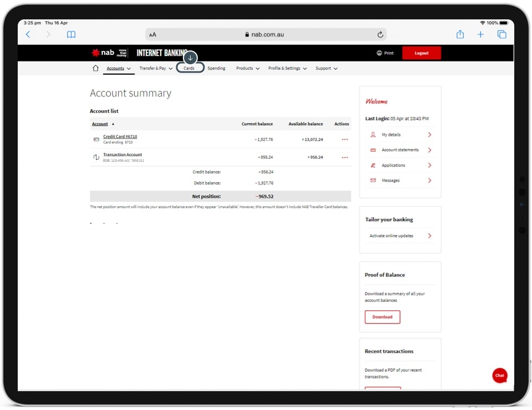Open a new Safari tab
The image size is (532, 410).
click(480, 34)
